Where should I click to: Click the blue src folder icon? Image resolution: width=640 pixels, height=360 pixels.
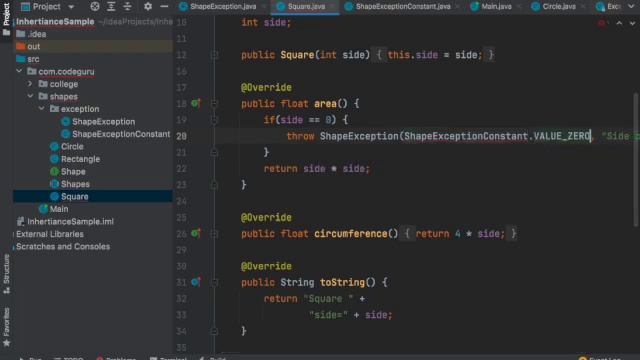(x=21, y=59)
